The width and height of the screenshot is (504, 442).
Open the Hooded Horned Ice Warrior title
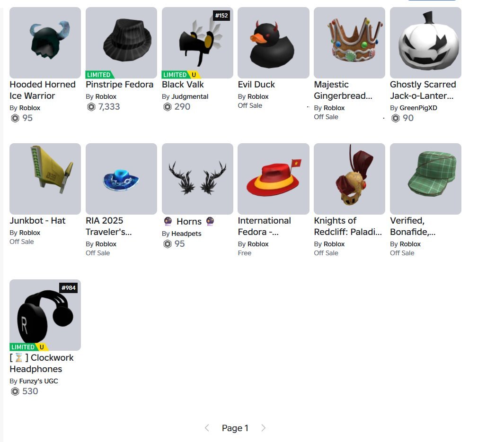43,90
